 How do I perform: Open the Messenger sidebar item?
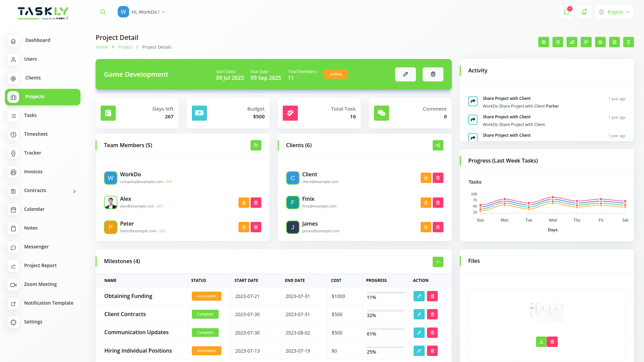(36, 247)
